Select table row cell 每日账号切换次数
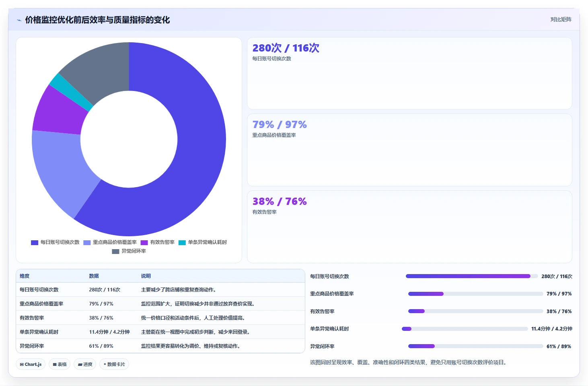The image size is (588, 386). [39, 290]
